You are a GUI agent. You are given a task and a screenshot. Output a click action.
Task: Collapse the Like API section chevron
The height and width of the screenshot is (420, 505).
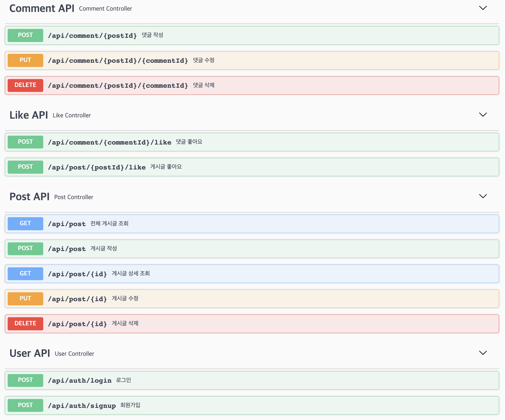[483, 115]
